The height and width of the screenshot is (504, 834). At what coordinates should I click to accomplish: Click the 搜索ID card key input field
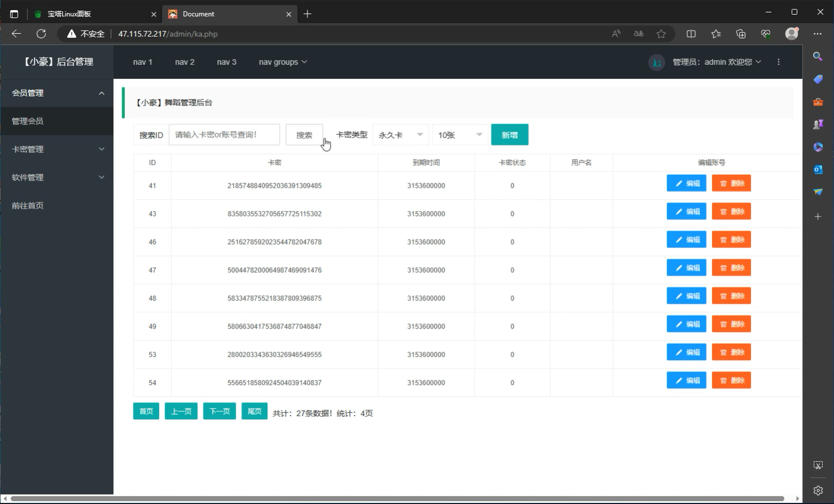coord(224,135)
